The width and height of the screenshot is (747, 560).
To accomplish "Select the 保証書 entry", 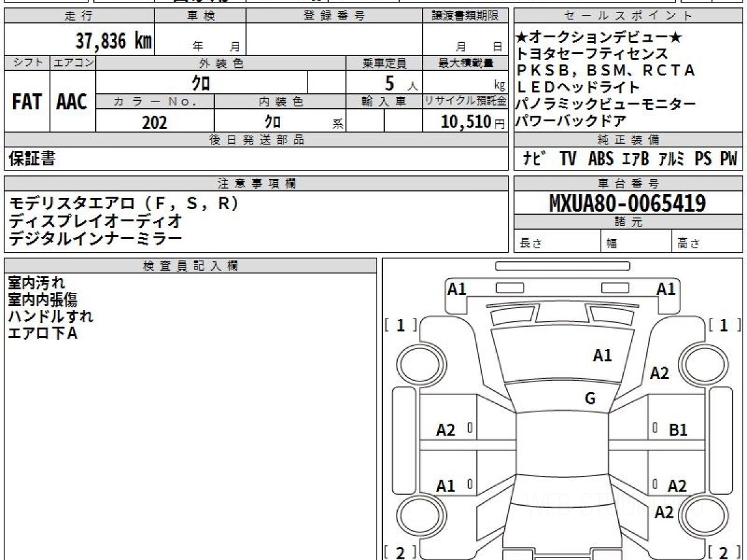I will pos(32,159).
